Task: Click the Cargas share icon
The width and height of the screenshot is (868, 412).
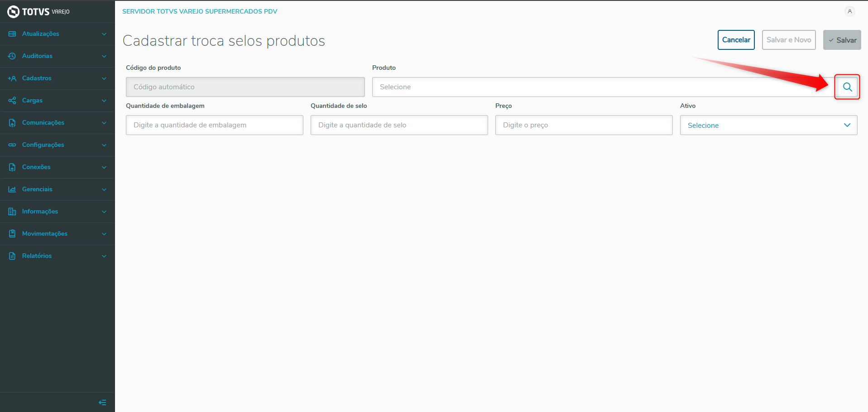Action: [x=12, y=101]
